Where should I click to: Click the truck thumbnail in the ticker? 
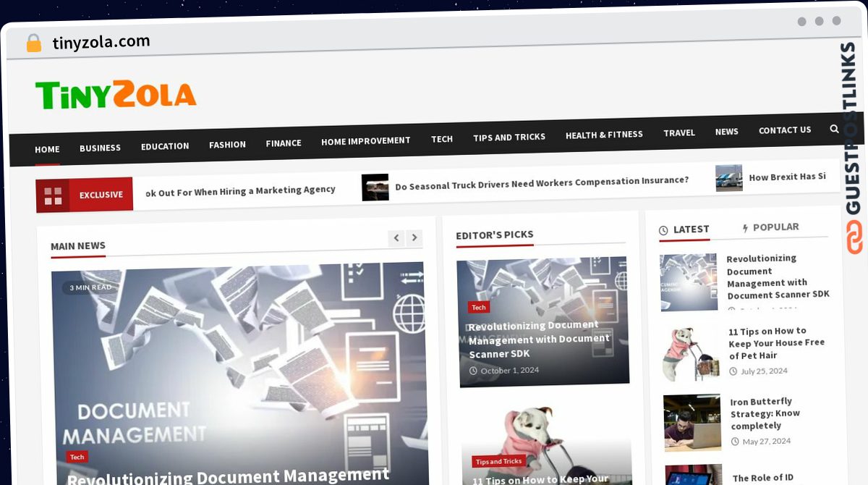[375, 187]
